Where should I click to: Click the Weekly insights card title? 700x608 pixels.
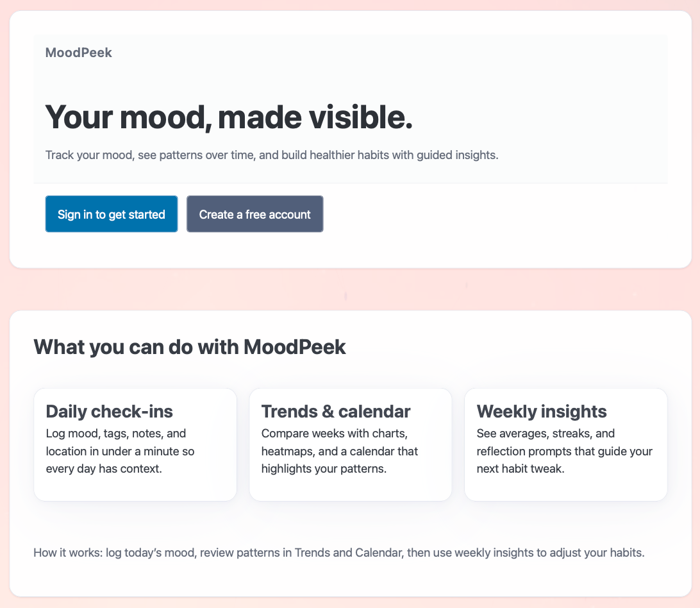pyautogui.click(x=542, y=411)
